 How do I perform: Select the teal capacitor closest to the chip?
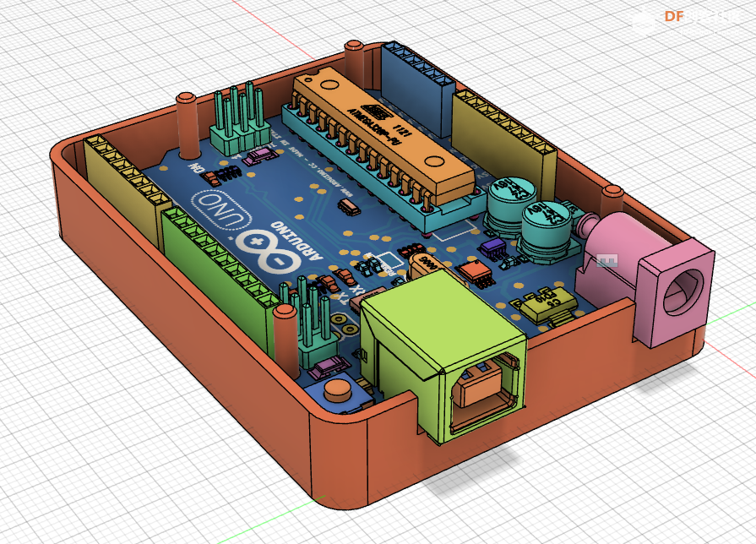coord(511,205)
